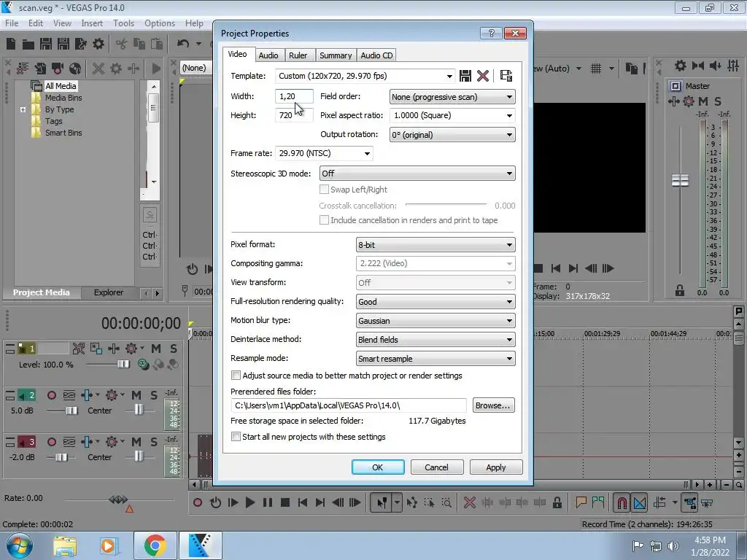The image size is (747, 560).
Task: Switch to the Ruler tab
Action: coord(298,55)
